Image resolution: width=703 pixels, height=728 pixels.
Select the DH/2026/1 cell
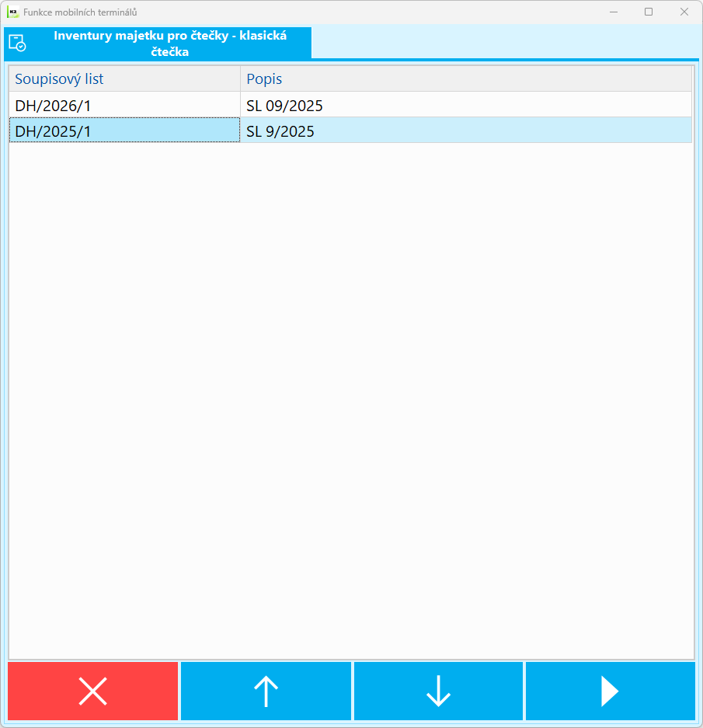(124, 106)
